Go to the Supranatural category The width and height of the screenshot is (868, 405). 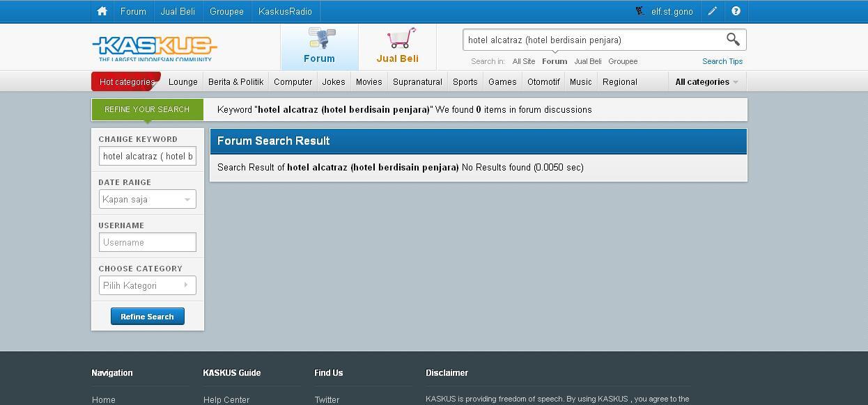[x=417, y=81]
